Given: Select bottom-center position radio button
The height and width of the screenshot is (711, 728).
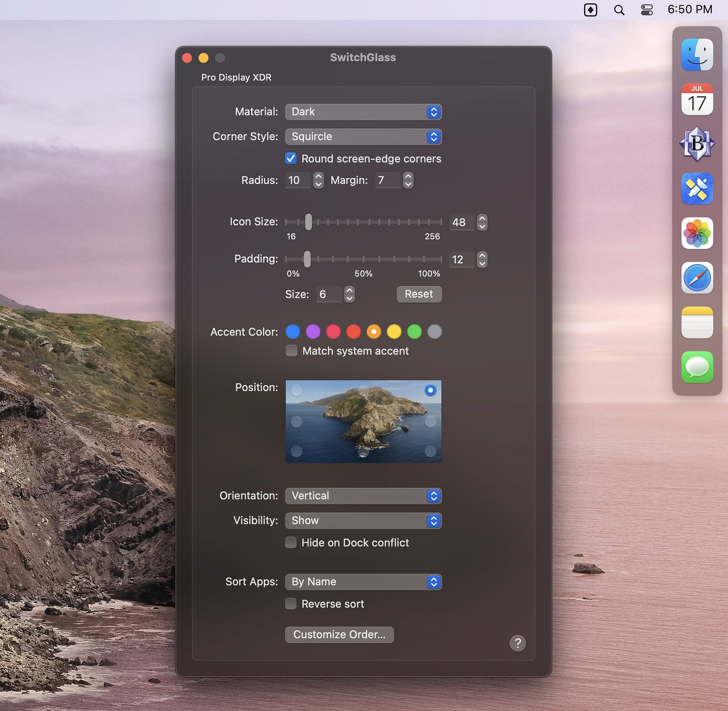Looking at the screenshot, I should [x=364, y=452].
